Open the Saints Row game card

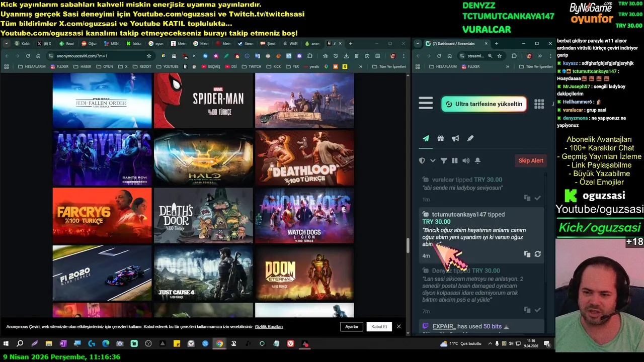point(102,158)
